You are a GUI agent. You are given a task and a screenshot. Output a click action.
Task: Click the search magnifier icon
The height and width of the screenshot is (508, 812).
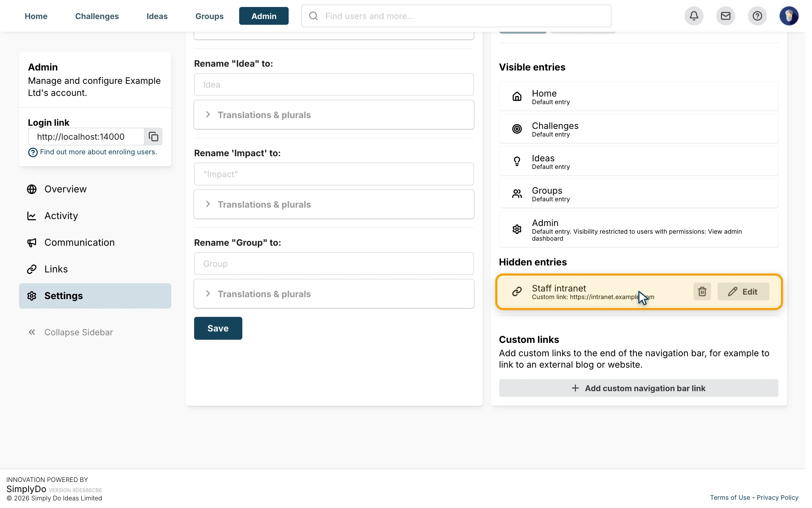pyautogui.click(x=313, y=16)
